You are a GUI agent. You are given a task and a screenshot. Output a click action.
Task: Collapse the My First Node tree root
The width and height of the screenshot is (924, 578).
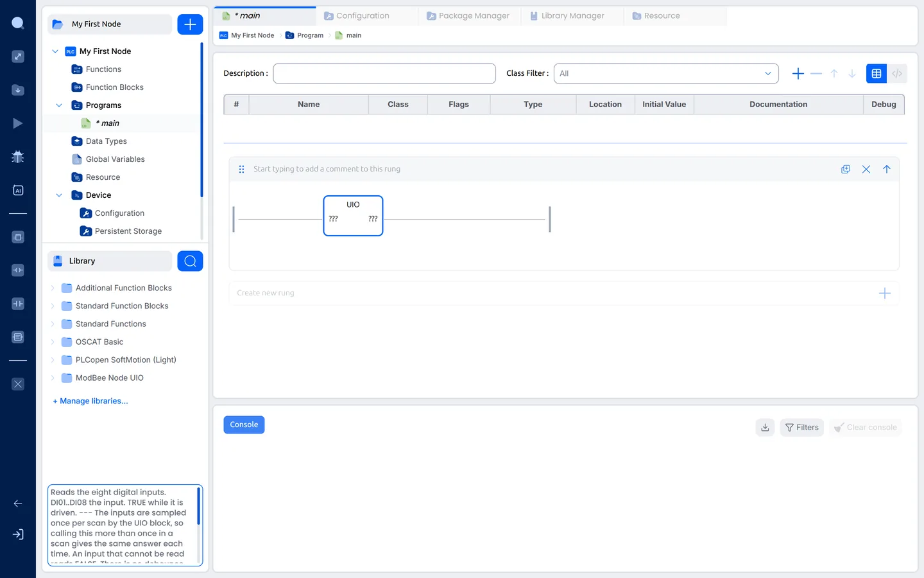tap(55, 51)
